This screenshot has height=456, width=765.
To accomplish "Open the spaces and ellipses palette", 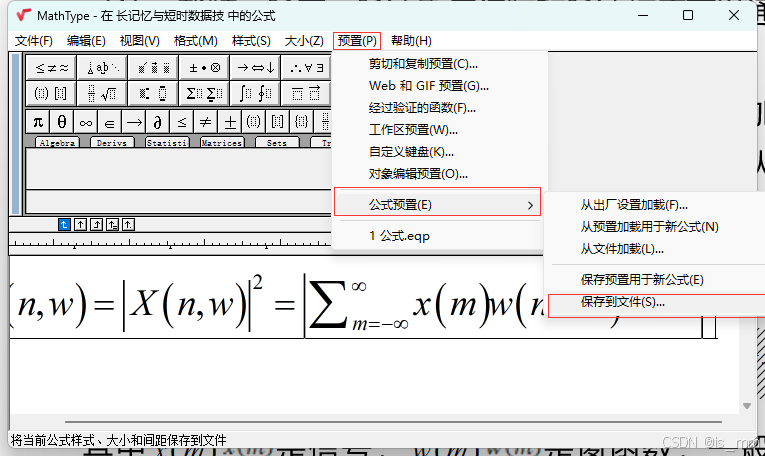I will click(x=102, y=67).
